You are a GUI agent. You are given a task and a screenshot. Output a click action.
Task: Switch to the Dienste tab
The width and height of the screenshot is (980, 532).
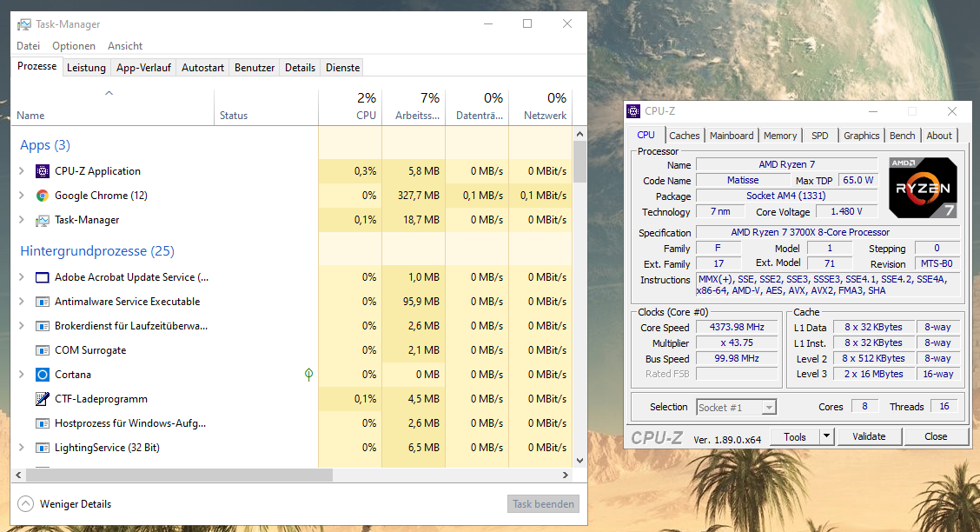(342, 68)
